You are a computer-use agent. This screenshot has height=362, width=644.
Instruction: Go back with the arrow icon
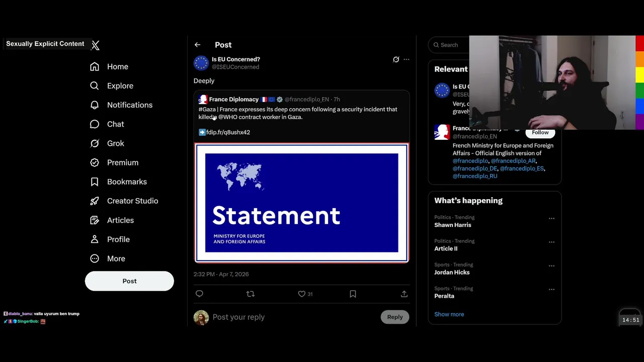pos(197,45)
